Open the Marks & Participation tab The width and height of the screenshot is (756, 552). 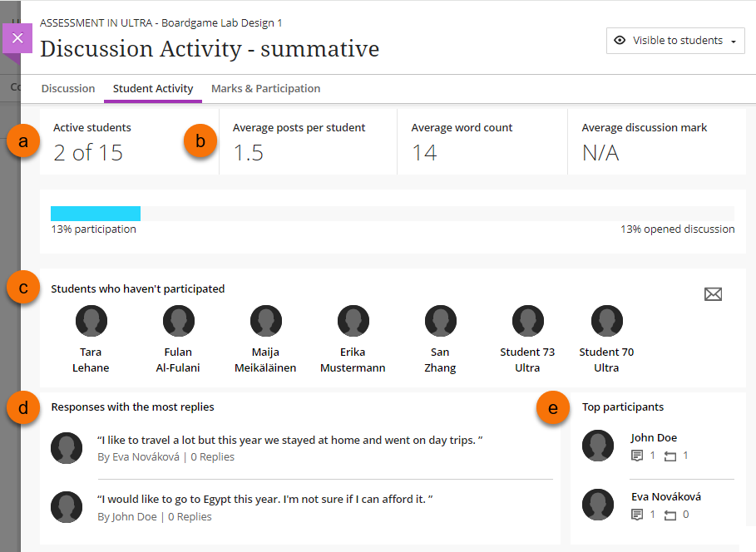(265, 88)
